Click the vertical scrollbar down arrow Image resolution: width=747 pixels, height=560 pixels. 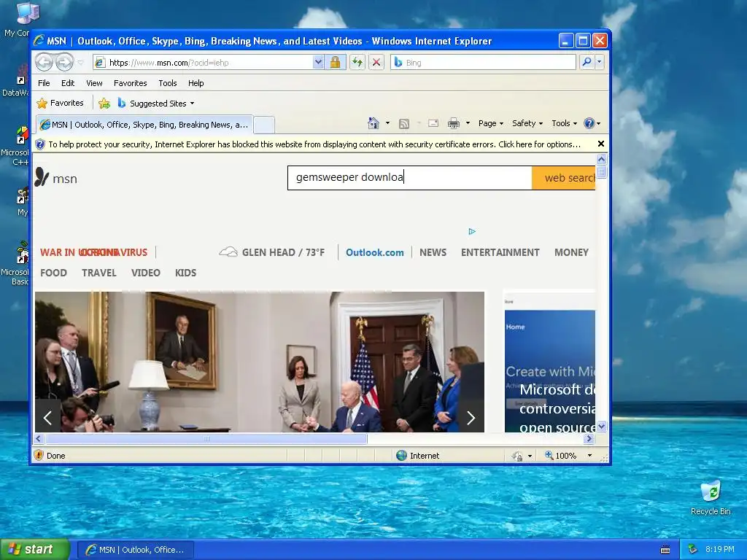(x=601, y=426)
